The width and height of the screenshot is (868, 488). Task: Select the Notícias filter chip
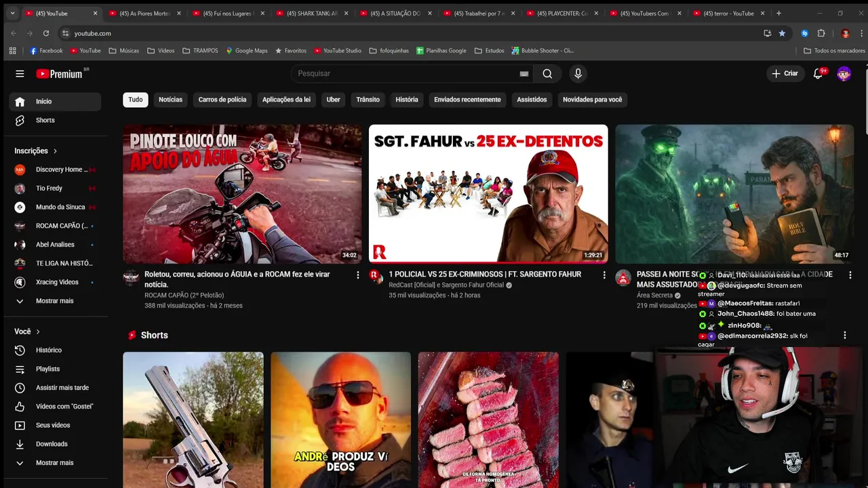[x=170, y=100]
